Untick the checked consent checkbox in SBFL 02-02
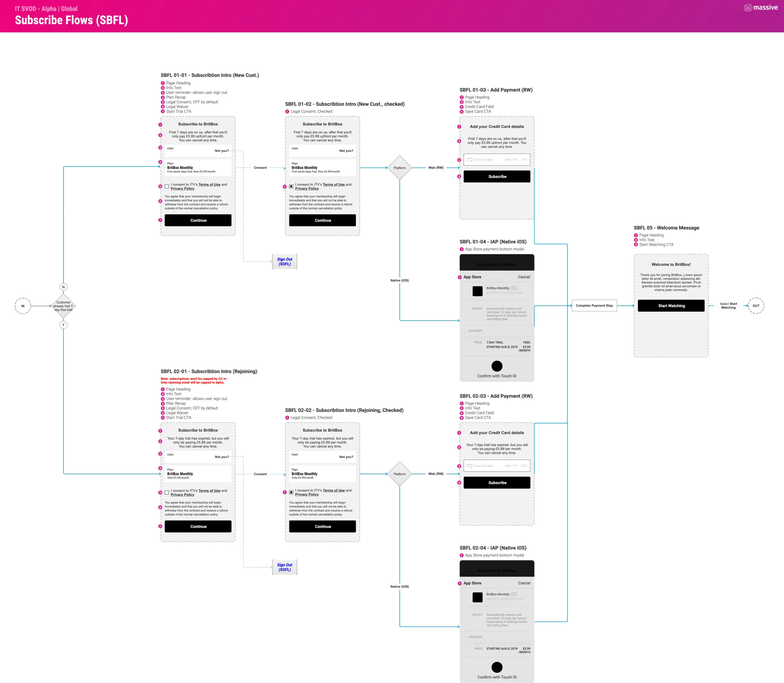784x683 pixels. (291, 492)
